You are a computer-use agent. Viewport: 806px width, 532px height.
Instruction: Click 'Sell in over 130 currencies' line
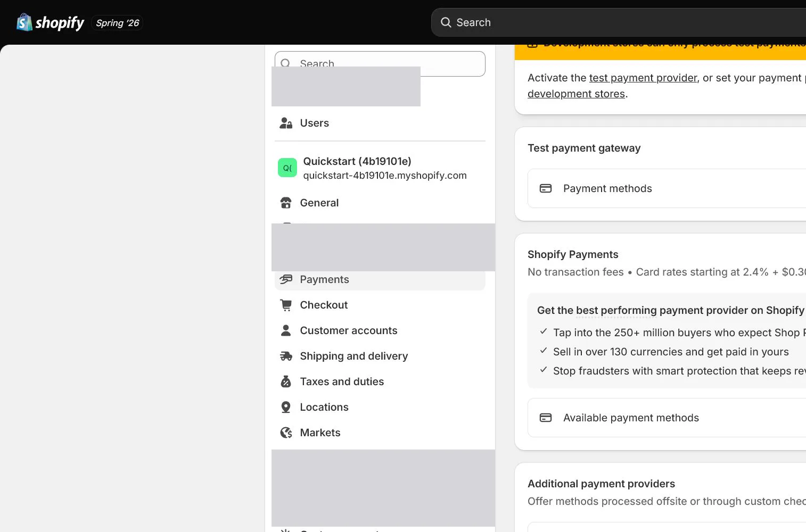tap(671, 352)
